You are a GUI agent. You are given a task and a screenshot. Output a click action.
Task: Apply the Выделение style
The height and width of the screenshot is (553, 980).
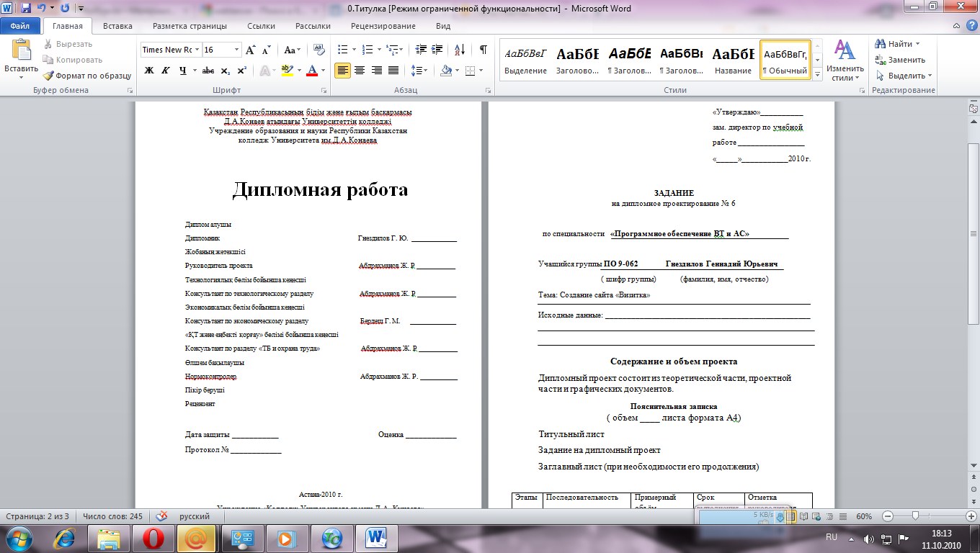click(x=526, y=60)
